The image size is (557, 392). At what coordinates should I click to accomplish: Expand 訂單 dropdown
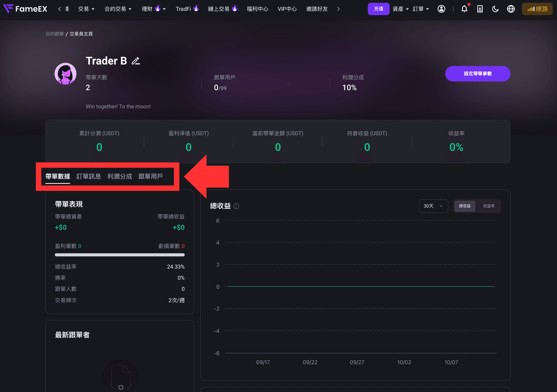tap(421, 9)
